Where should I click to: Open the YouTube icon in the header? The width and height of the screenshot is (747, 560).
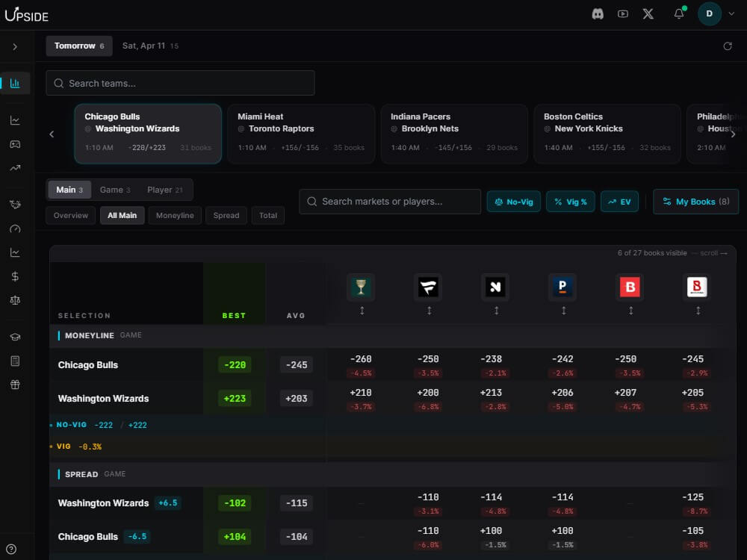click(x=623, y=13)
